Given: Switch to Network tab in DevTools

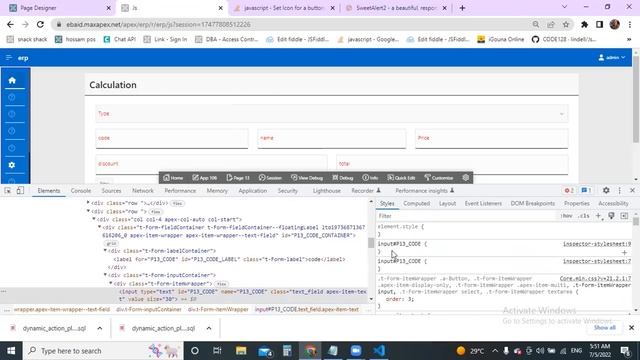Looking at the screenshot, I should click(143, 191).
